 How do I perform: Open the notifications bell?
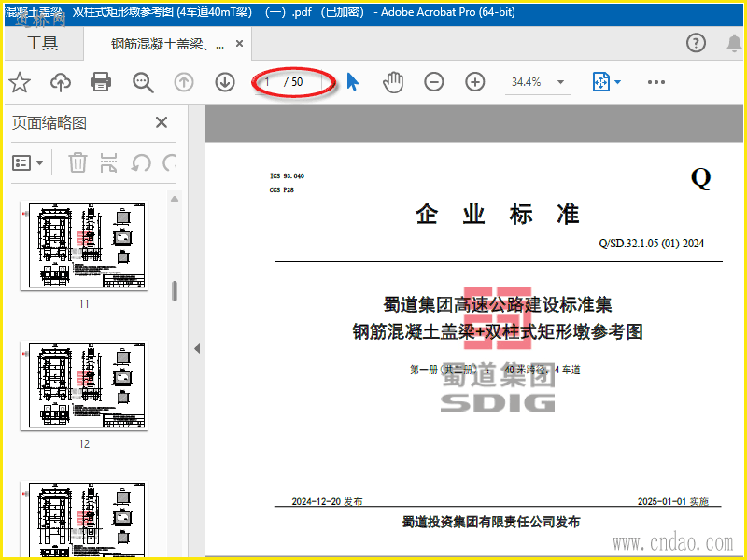click(x=734, y=43)
